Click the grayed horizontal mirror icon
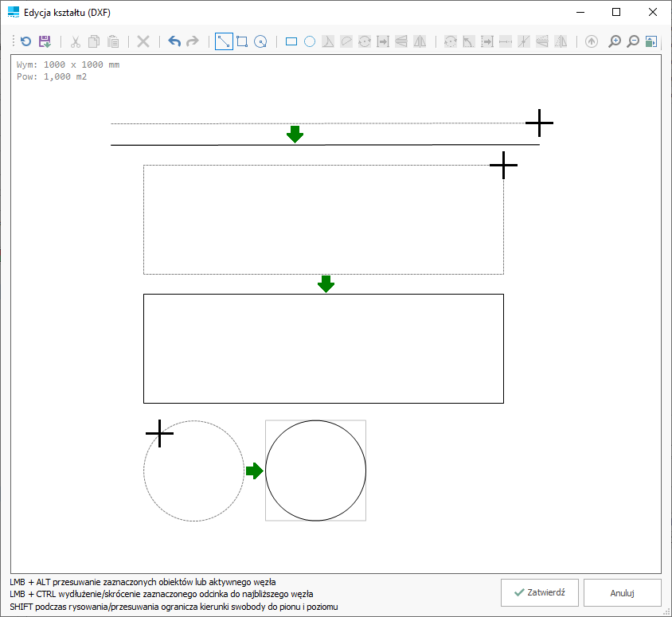The image size is (672, 617). pos(420,41)
